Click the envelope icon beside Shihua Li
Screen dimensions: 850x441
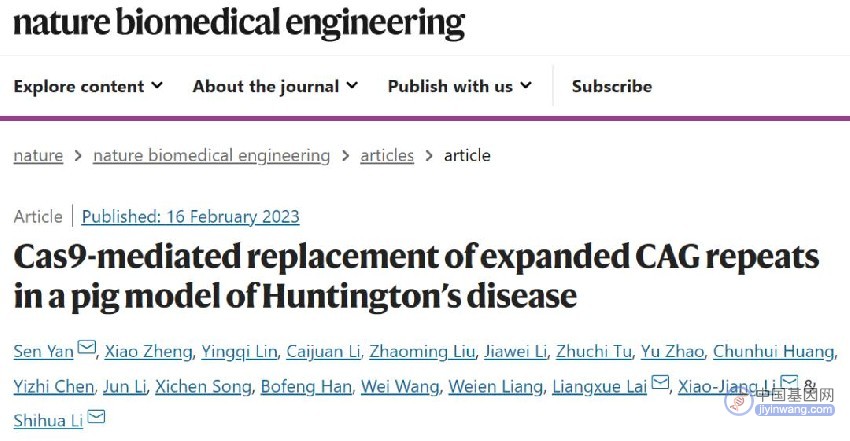coord(96,416)
